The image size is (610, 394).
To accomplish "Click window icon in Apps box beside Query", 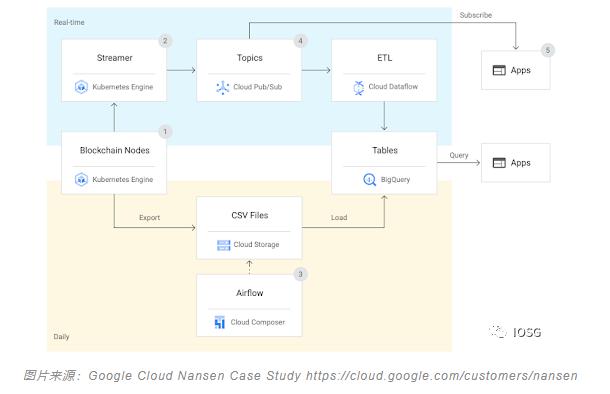I will [x=499, y=163].
